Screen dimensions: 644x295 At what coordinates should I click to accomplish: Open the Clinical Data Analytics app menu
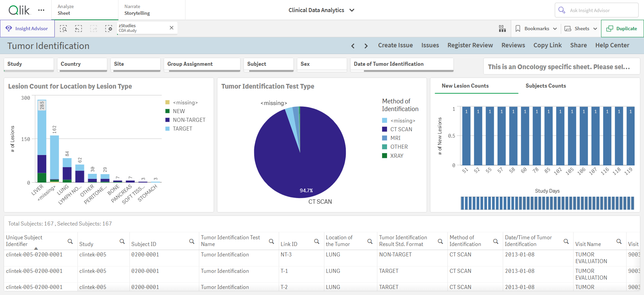pyautogui.click(x=321, y=10)
